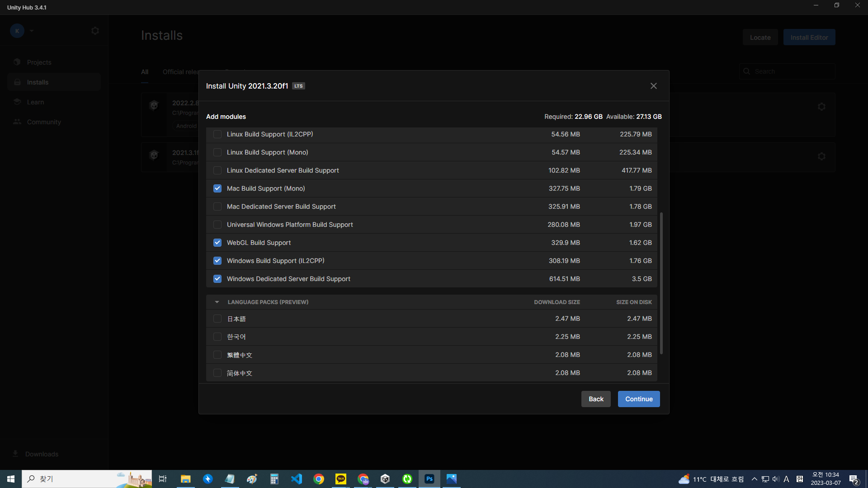
Task: Open settings gear for 2022.2 install
Action: click(821, 107)
